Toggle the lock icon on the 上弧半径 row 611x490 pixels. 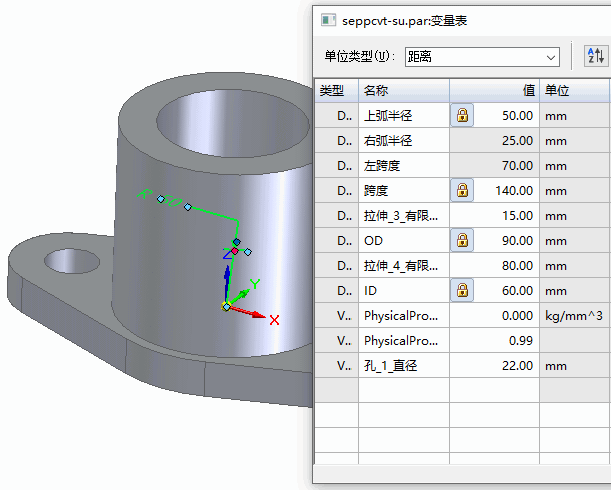(x=462, y=115)
